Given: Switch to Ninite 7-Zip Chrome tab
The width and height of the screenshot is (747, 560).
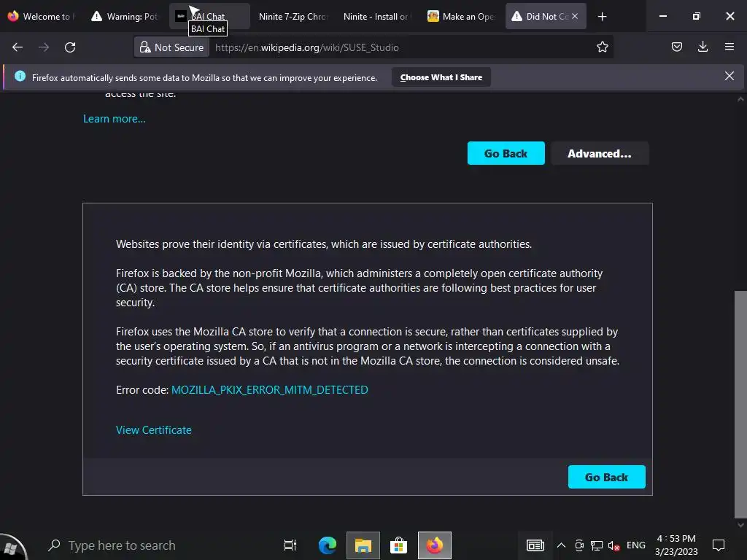Looking at the screenshot, I should [x=293, y=16].
